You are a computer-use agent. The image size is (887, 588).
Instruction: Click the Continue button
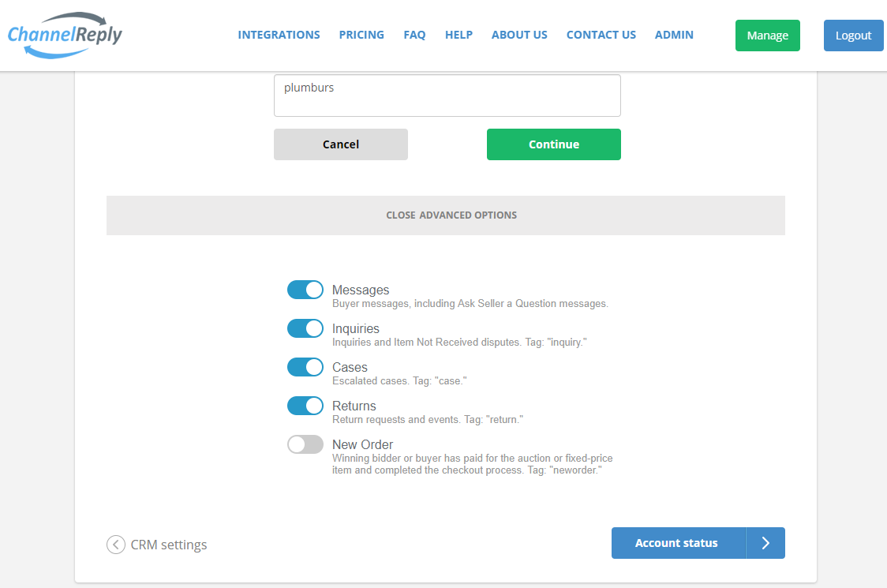[x=554, y=144]
